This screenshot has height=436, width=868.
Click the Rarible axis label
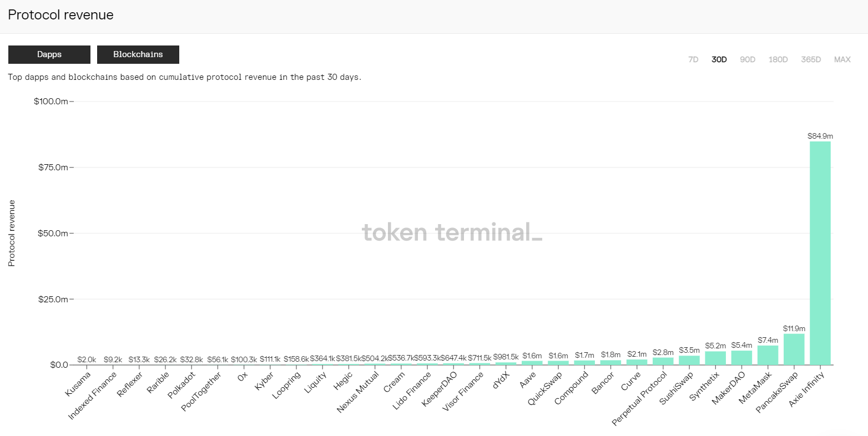coord(158,383)
